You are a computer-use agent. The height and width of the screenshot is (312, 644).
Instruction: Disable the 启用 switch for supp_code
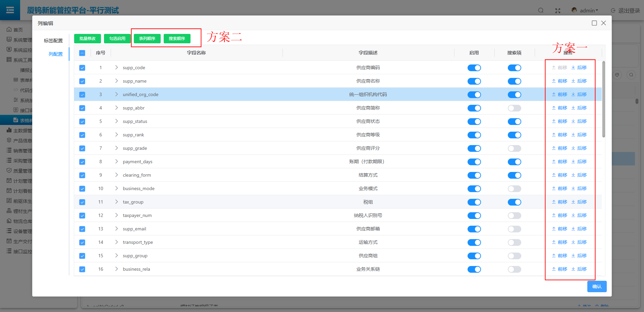click(x=474, y=68)
